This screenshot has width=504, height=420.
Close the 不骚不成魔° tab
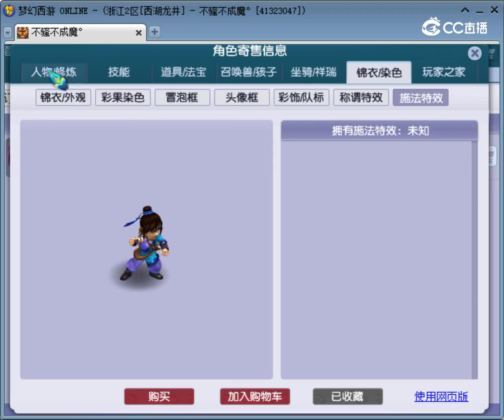(139, 33)
